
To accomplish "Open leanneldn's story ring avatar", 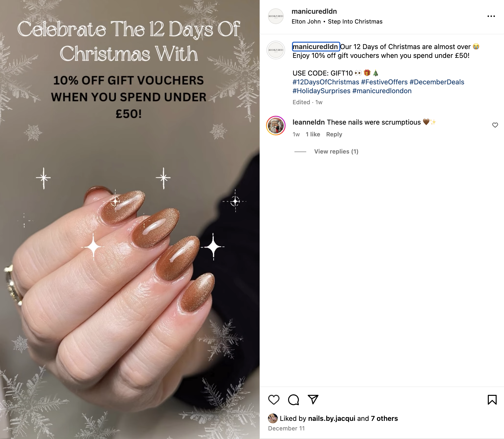I will (x=276, y=126).
